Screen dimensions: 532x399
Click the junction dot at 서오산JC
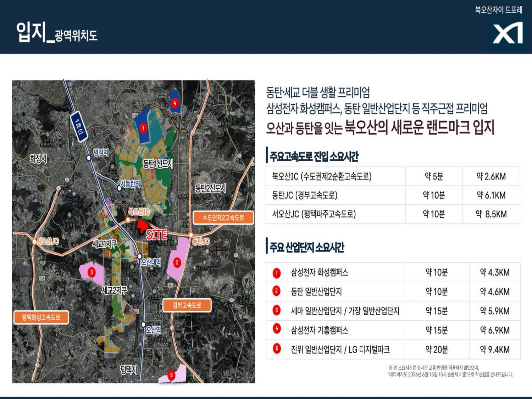click(34, 242)
